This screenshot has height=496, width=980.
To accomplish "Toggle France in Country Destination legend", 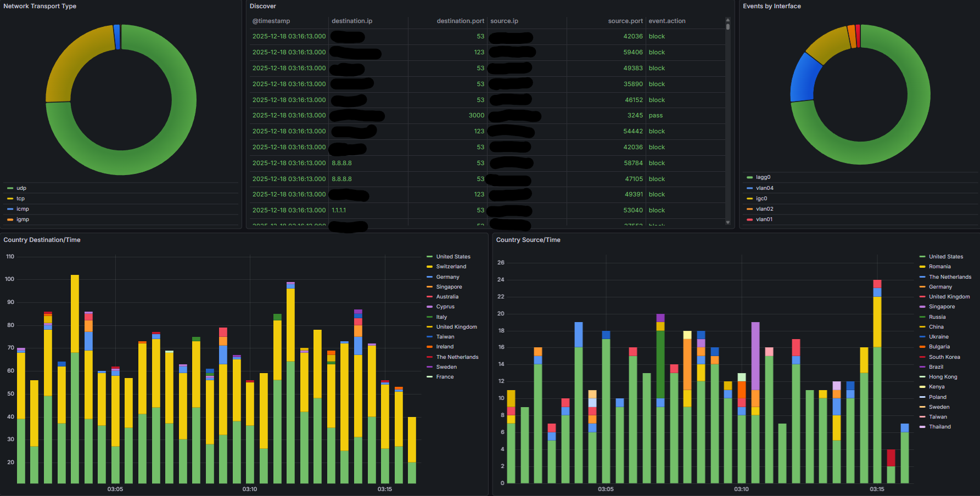I will [x=445, y=377].
